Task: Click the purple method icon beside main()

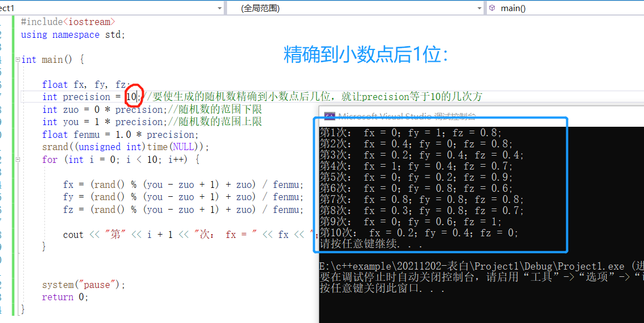Action: [x=491, y=8]
